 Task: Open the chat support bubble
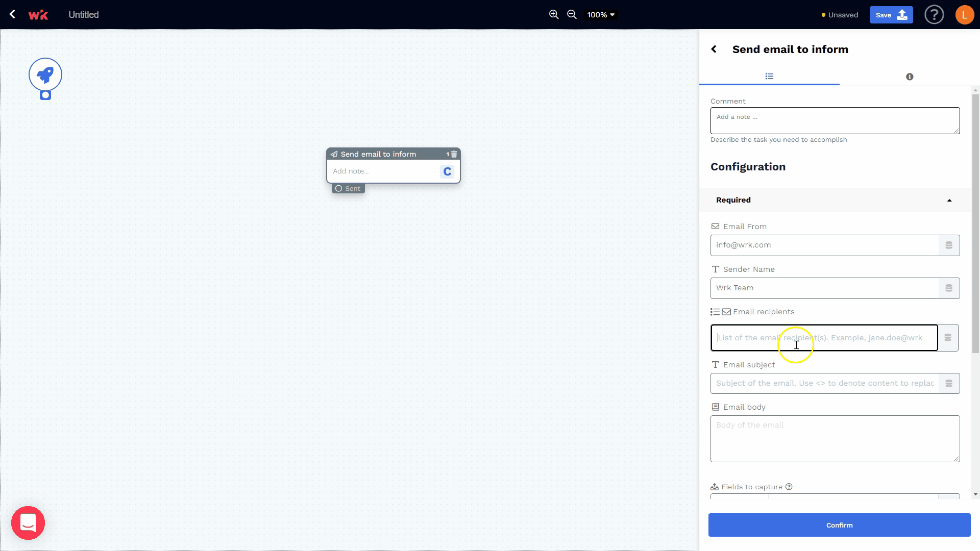point(28,523)
